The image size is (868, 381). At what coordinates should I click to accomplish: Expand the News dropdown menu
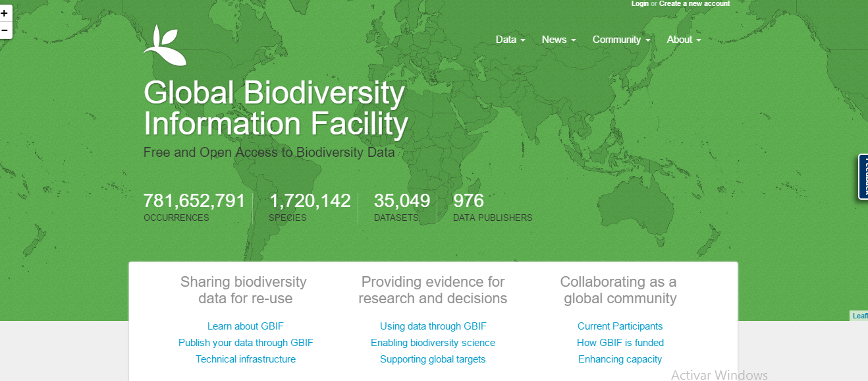[558, 40]
